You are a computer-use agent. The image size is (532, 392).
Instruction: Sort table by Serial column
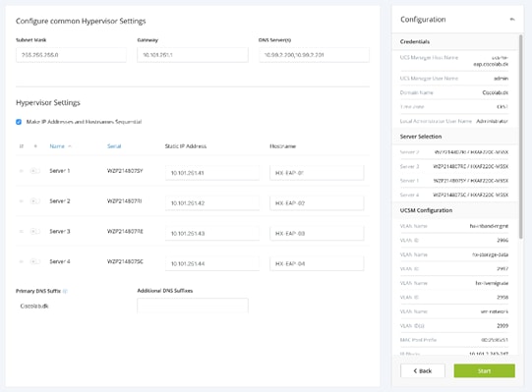point(114,146)
